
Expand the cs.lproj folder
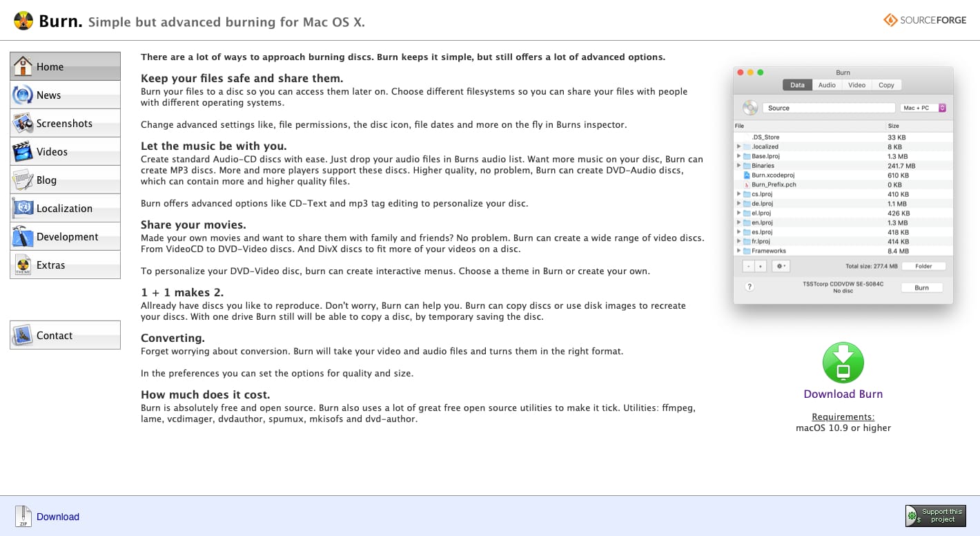click(x=738, y=194)
